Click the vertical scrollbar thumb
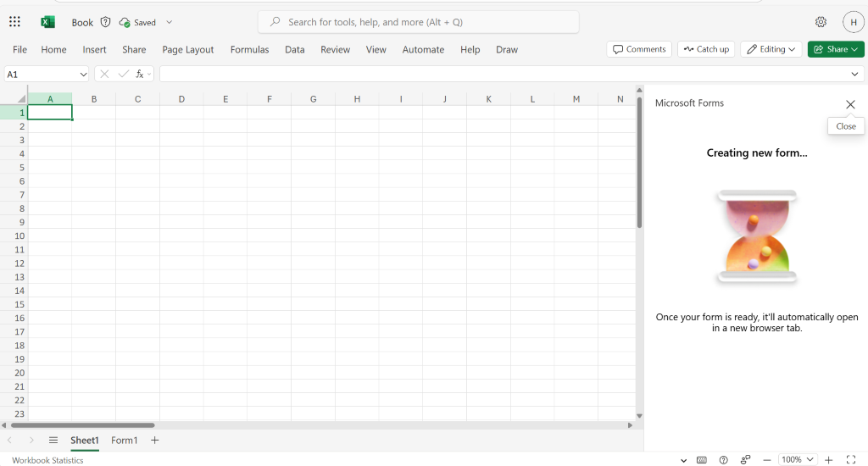The height and width of the screenshot is (466, 868). point(639,162)
